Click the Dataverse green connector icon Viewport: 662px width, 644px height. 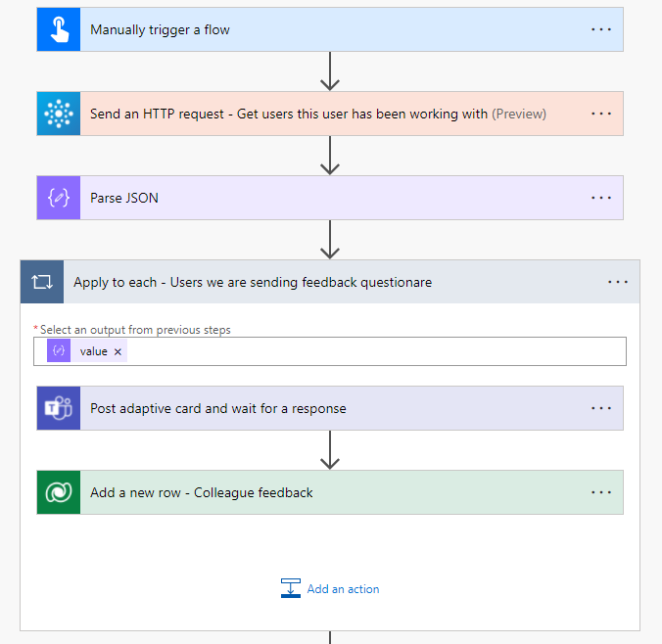(58, 492)
